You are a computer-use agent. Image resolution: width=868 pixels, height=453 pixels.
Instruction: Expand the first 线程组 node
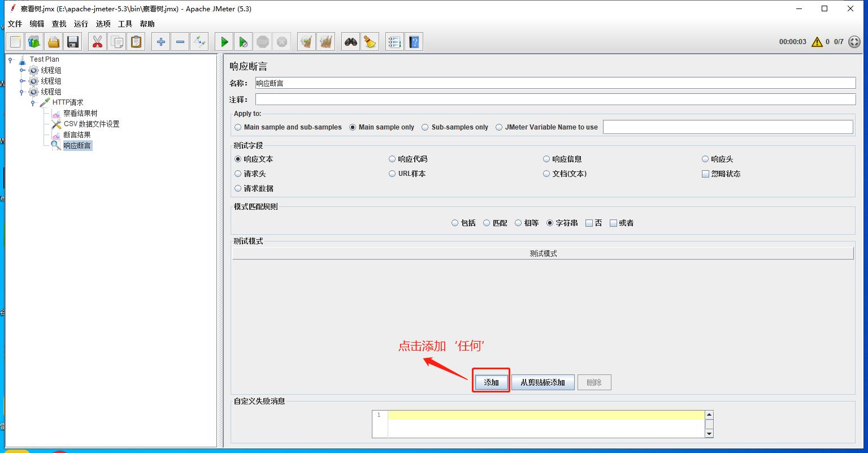pos(22,70)
